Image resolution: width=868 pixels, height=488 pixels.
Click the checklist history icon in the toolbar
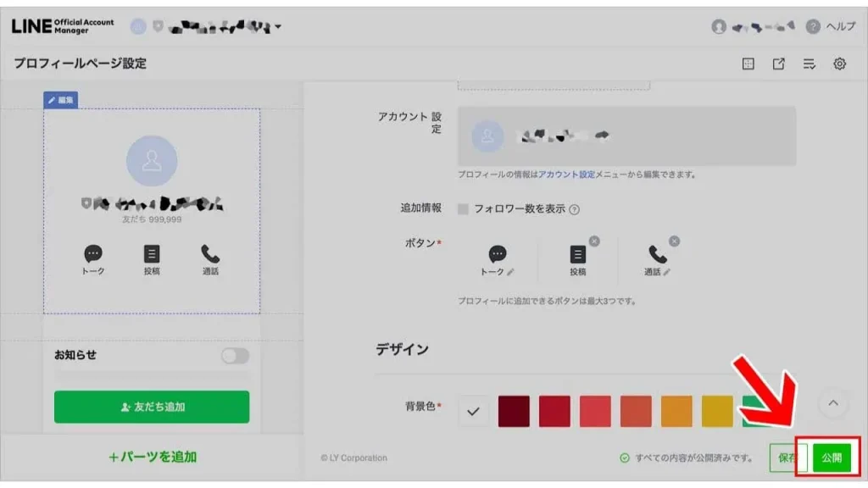(810, 63)
